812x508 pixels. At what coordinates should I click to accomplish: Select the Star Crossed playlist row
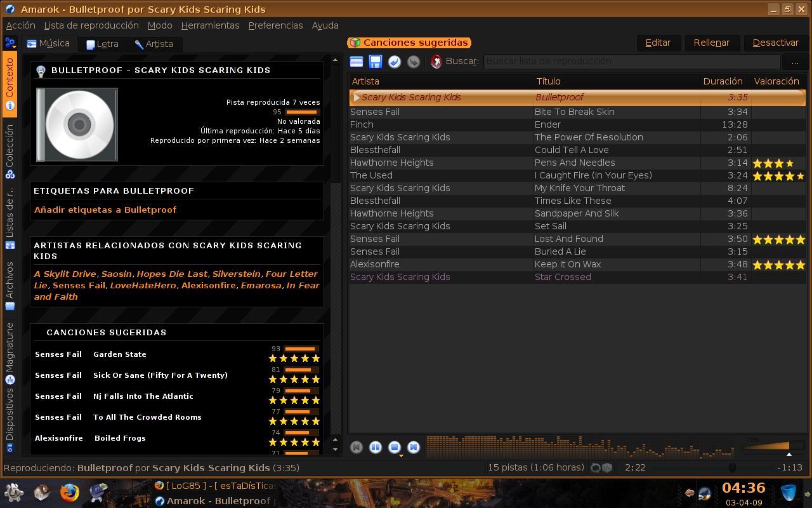577,277
